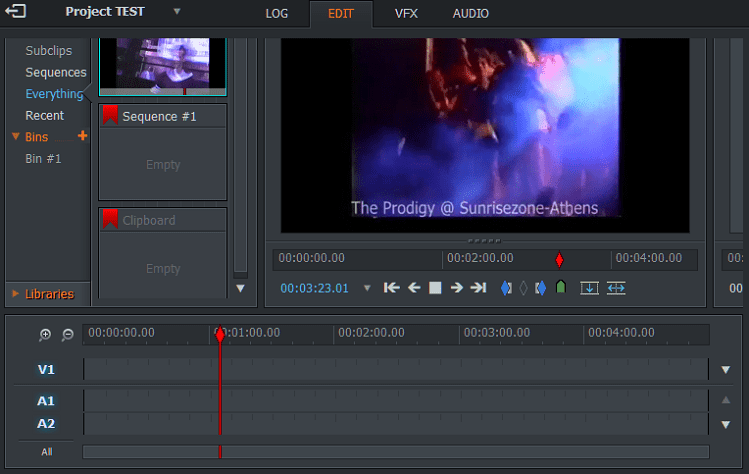Screen dimensions: 749x474
Task: Add a new bin with the plus icon
Action: 83,136
